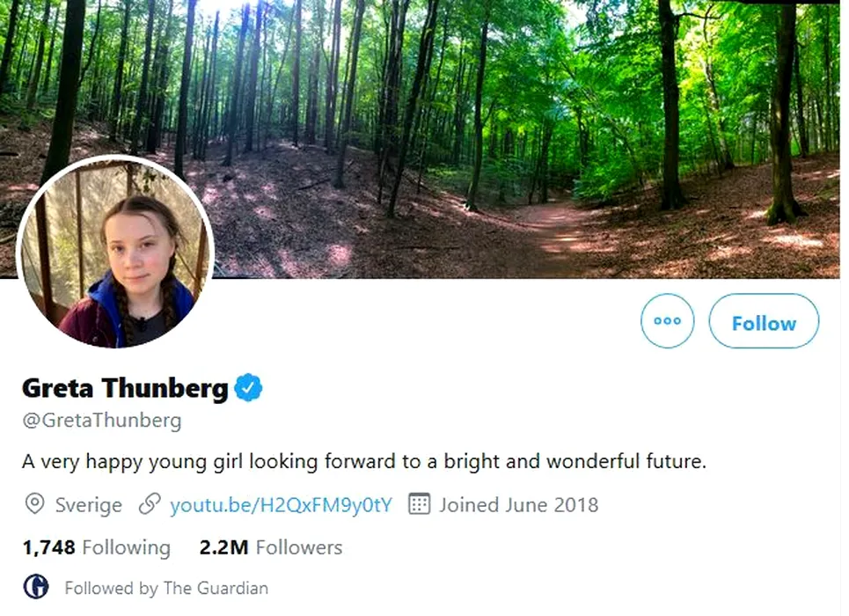The image size is (849, 616).
Task: Click the 'Followed by The Guardian' text
Action: (x=166, y=587)
